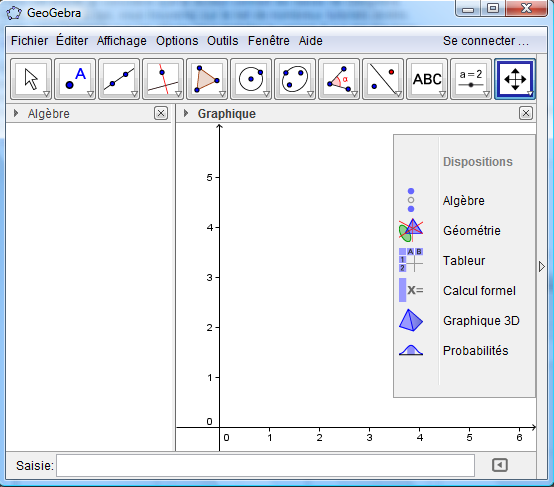Open the Angle tool dropdown arrow
This screenshot has height=487, width=554.
click(354, 94)
